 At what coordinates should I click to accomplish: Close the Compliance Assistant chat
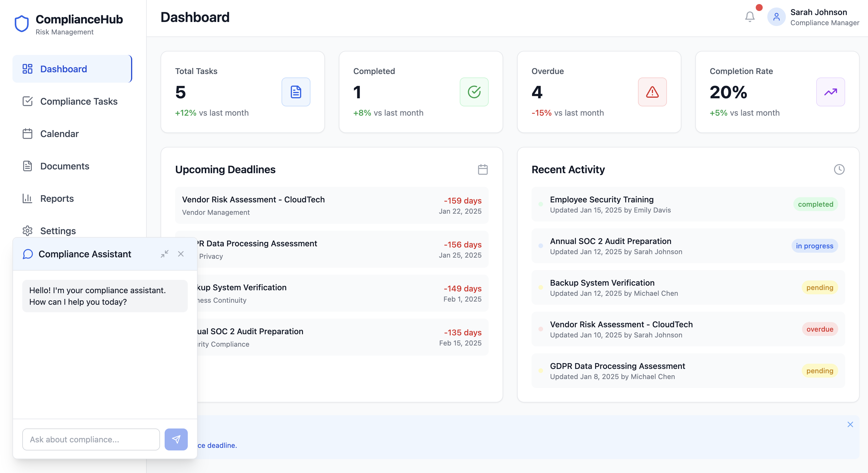(181, 254)
